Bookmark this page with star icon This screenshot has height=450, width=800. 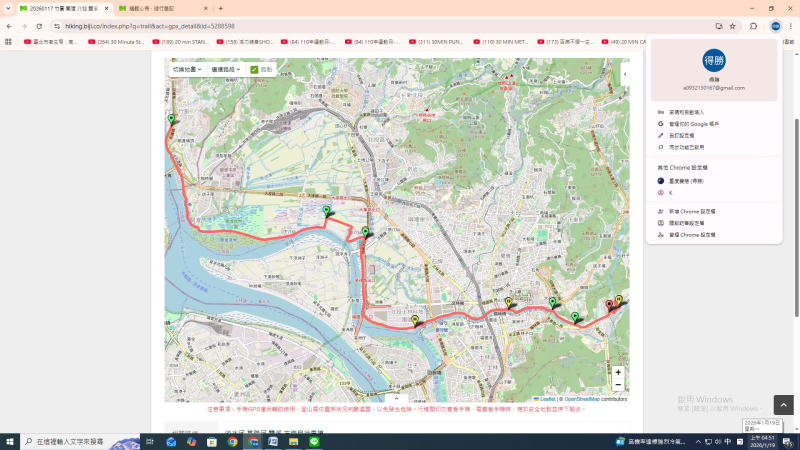click(733, 26)
